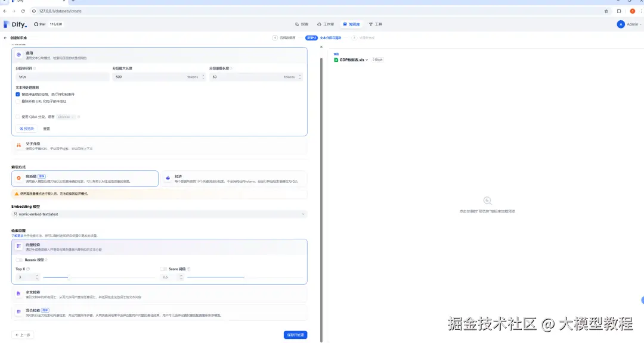The image size is (644, 343).
Task: Click the back arrow beside 创建知识库
Action: 5,38
